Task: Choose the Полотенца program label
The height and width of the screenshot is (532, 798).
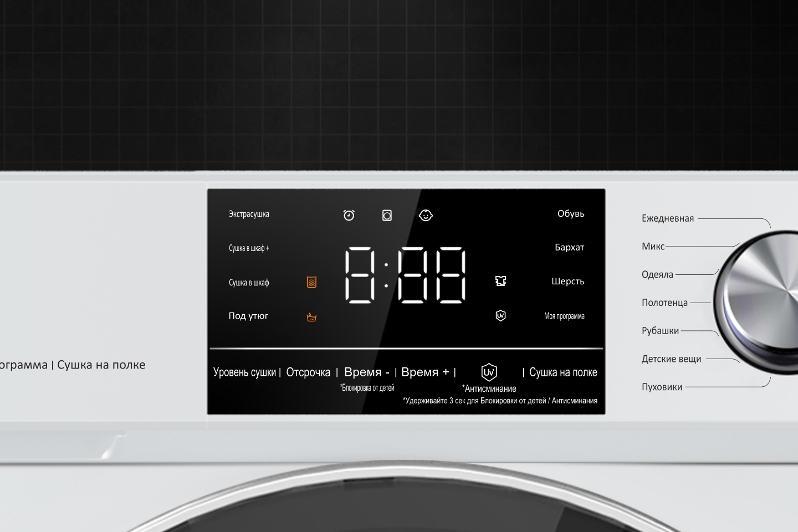Action: point(664,303)
